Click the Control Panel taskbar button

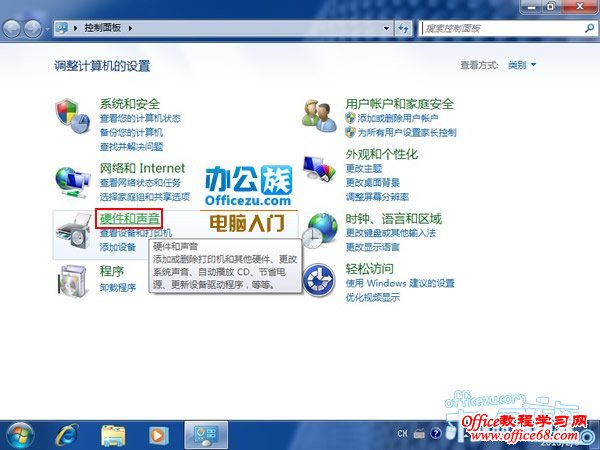[x=206, y=435]
